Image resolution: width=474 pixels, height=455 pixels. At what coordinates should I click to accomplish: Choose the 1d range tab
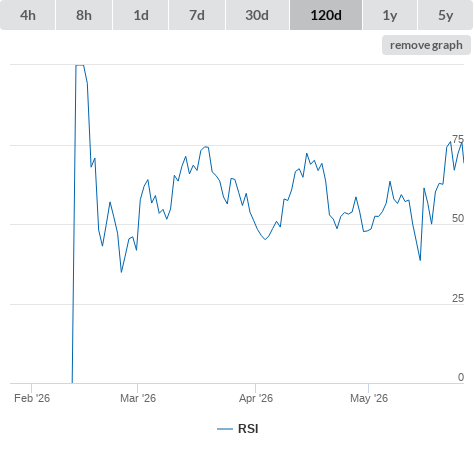(x=141, y=15)
